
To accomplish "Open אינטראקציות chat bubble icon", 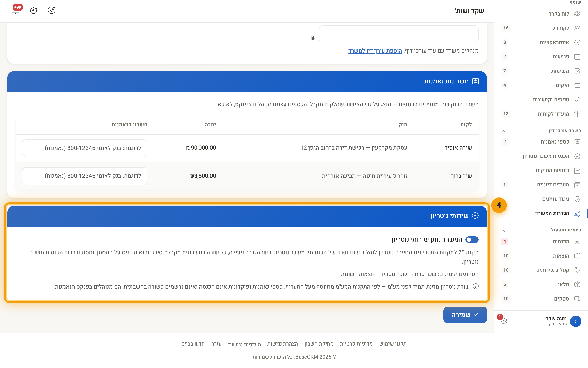I will point(577,43).
